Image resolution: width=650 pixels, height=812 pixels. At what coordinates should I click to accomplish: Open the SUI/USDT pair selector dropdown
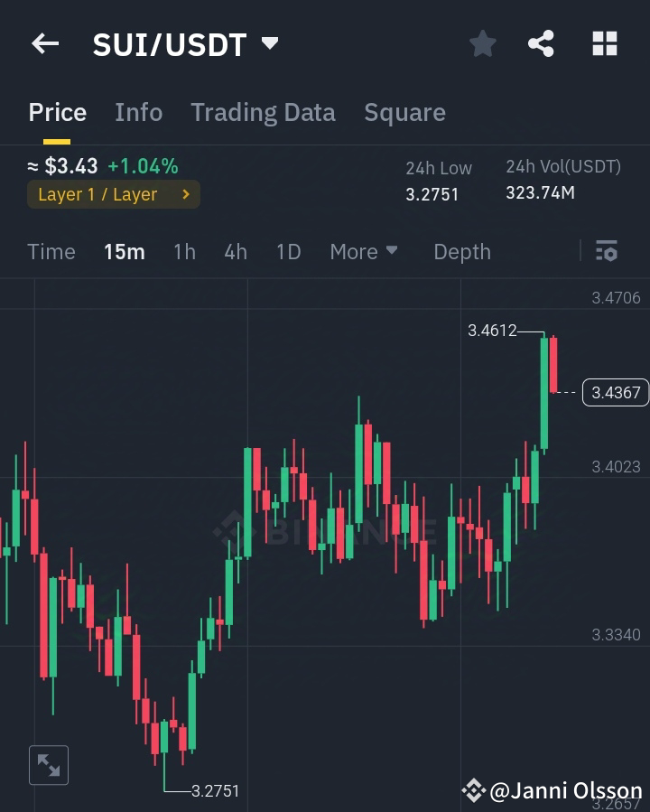268,42
